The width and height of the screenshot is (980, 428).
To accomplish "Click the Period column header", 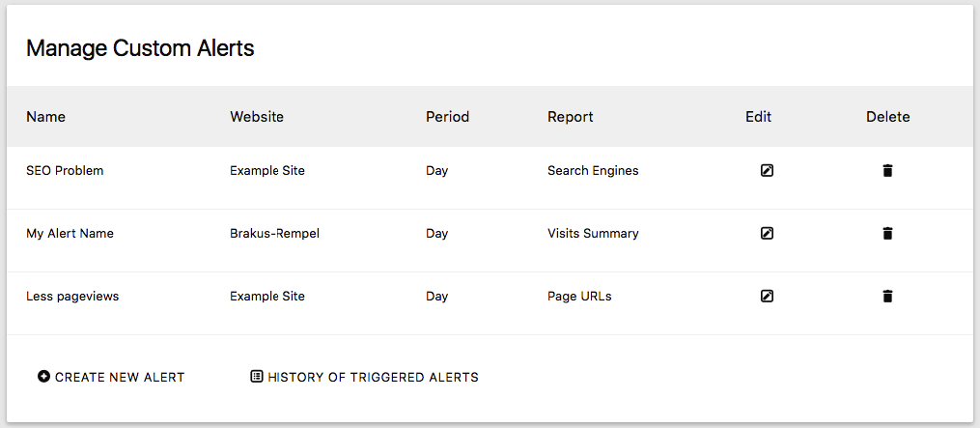I will click(447, 117).
